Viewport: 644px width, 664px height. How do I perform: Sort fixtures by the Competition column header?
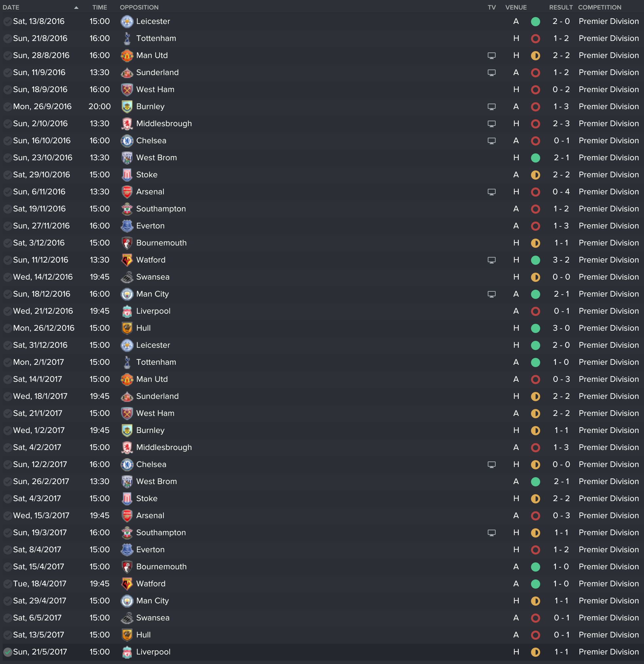pos(599,8)
